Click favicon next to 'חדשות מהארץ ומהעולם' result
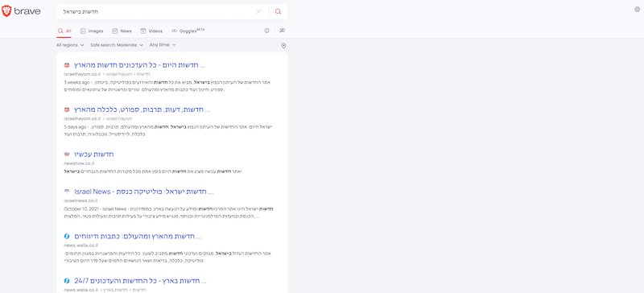 click(67, 237)
